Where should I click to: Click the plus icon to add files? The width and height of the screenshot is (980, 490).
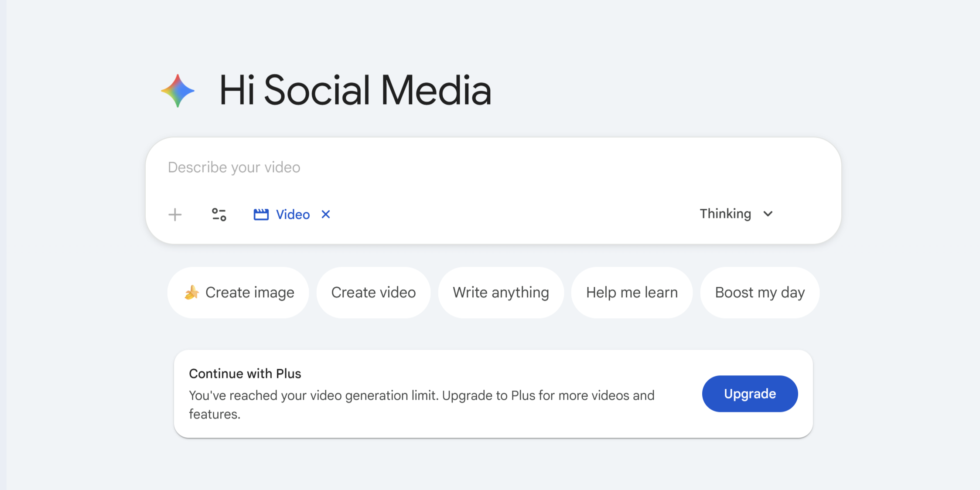(x=175, y=214)
